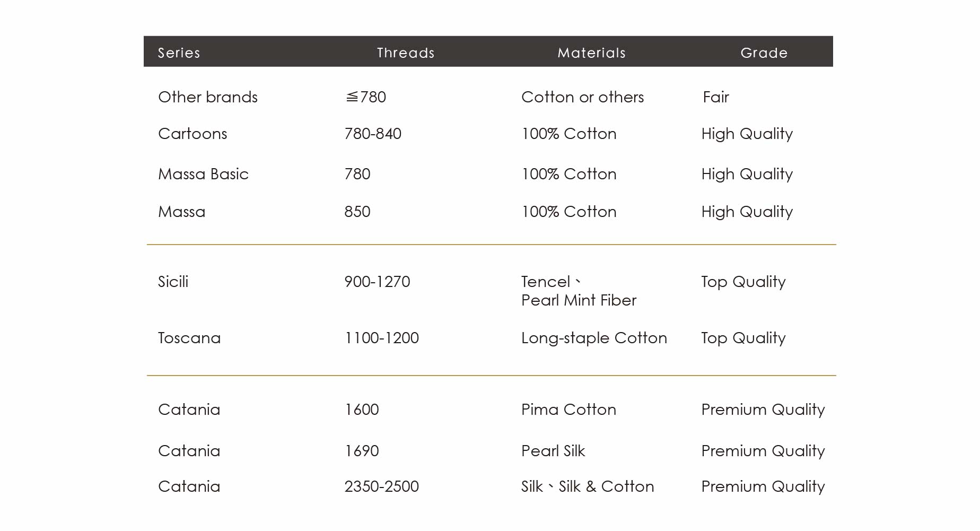Select the Massa Basic series name
Viewport: 980px width, 531px height.
(x=203, y=174)
